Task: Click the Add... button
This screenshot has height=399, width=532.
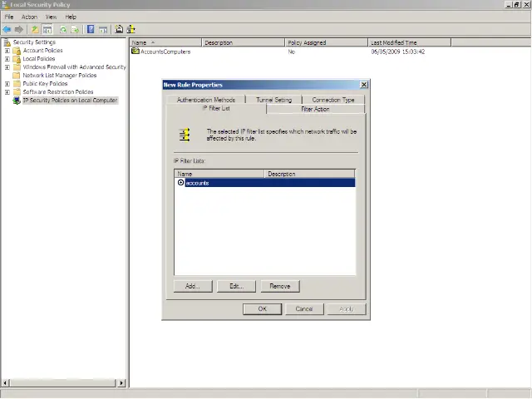Action: tap(192, 286)
